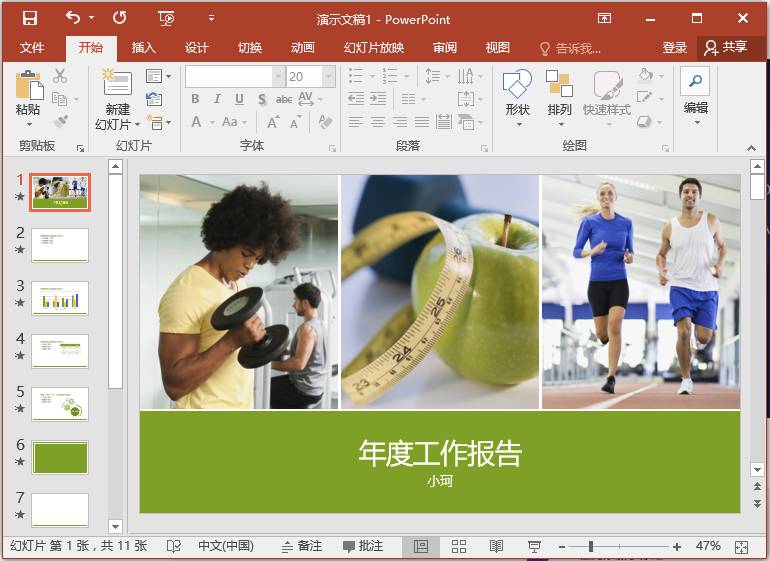Click the Cut scissors icon
Viewport: 770px width, 561px height.
(60, 76)
